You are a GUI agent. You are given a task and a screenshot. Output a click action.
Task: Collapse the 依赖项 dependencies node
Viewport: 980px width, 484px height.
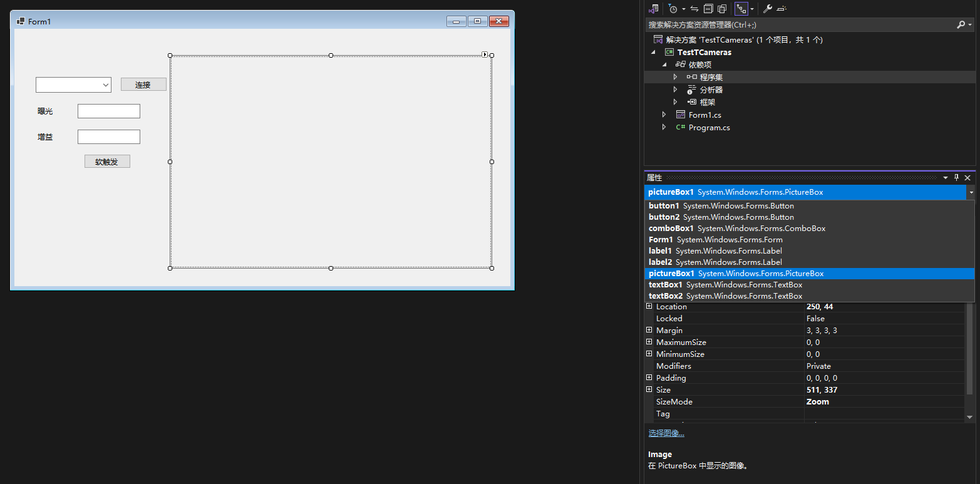665,64
